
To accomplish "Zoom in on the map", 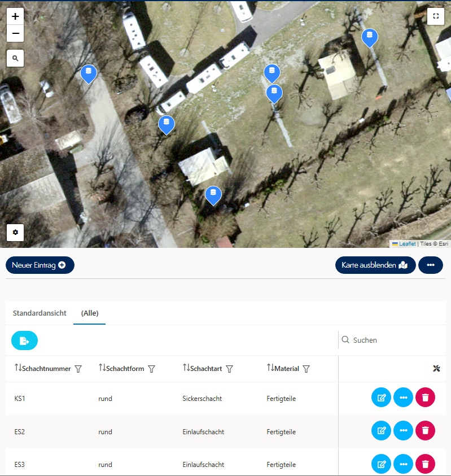I will pos(15,16).
